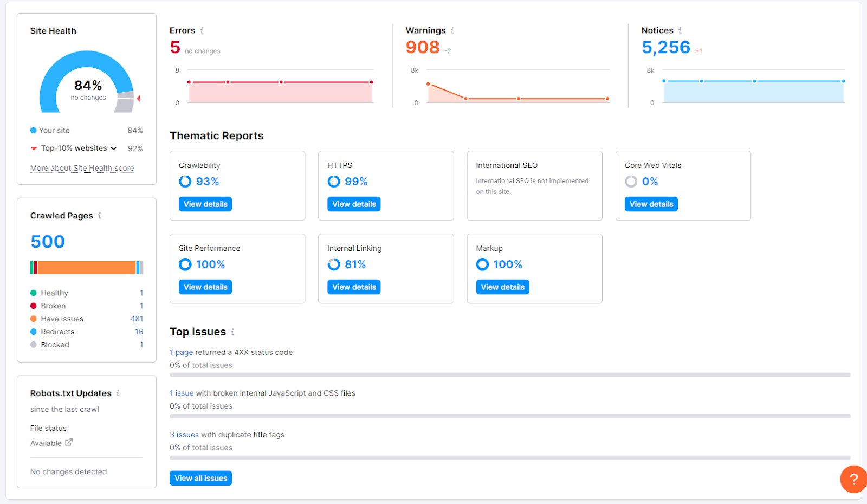
Task: Click the info icon beside Warnings
Action: [x=452, y=30]
